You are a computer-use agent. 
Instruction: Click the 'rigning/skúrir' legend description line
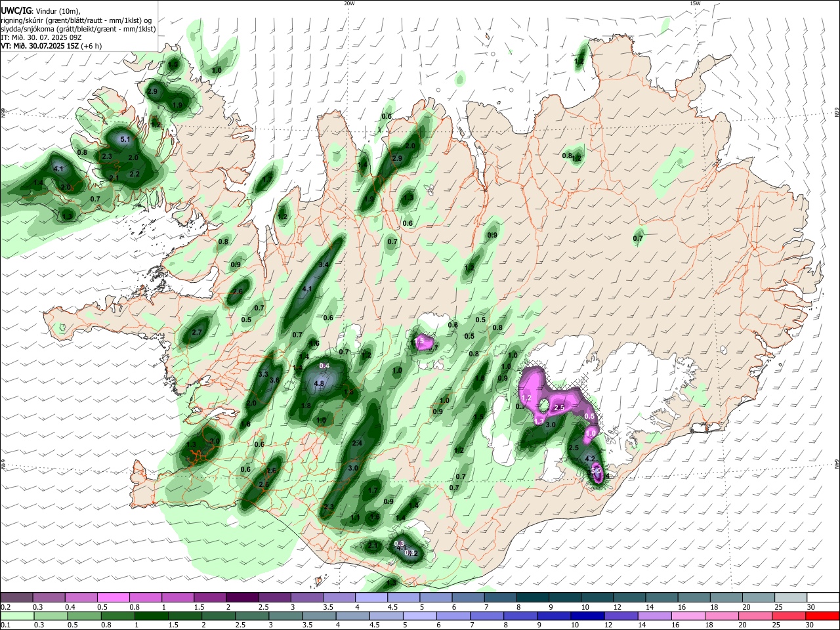coord(76,20)
